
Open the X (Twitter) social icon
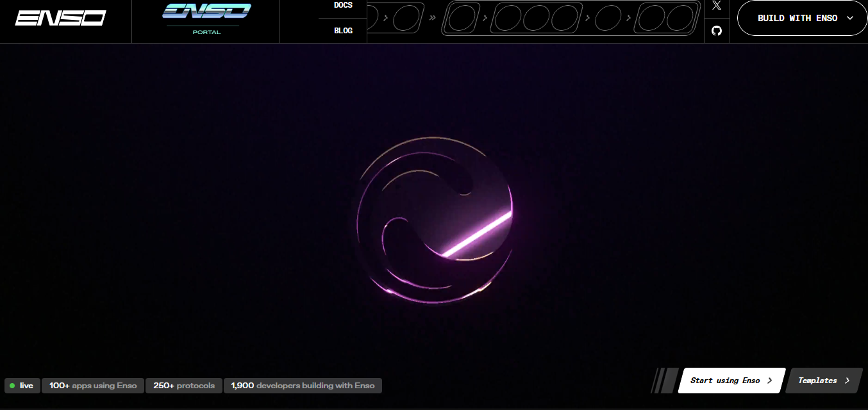717,6
